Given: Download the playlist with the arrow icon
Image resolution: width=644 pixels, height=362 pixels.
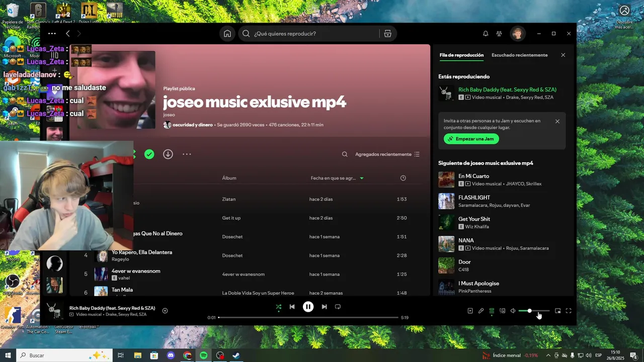Looking at the screenshot, I should [x=168, y=154].
